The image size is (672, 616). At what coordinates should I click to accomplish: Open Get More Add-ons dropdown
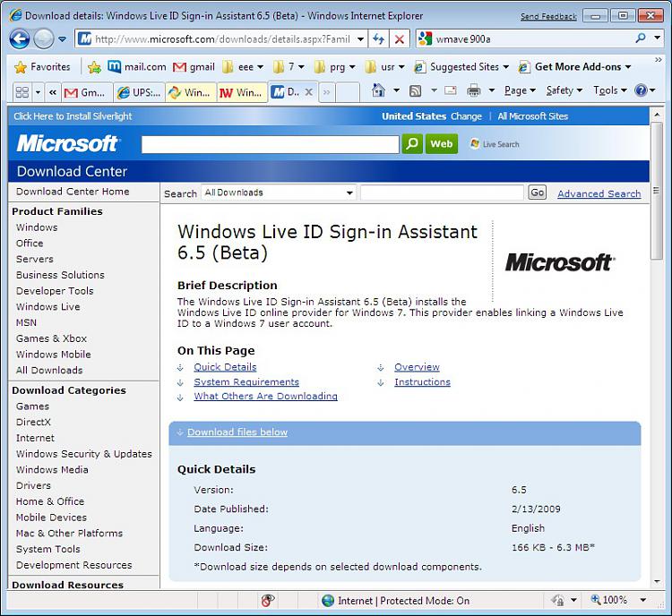(574, 67)
